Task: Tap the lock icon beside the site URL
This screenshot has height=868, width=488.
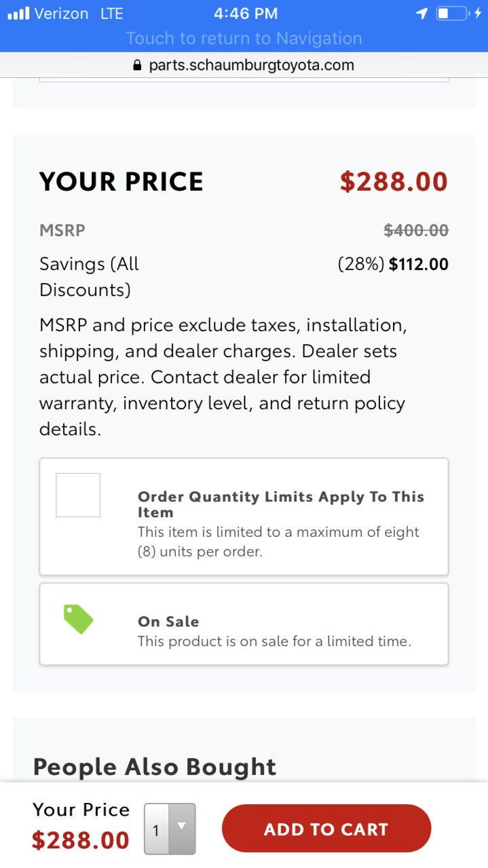Action: (x=138, y=66)
